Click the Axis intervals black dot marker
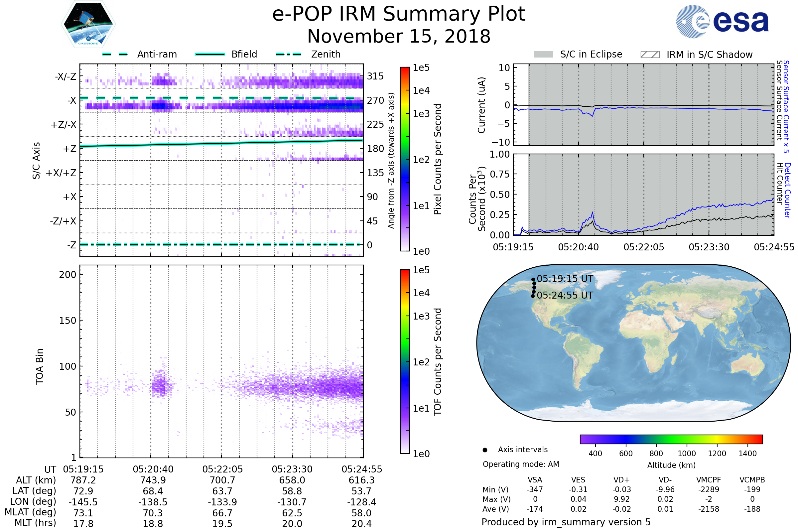The height and width of the screenshot is (532, 798). (485, 450)
